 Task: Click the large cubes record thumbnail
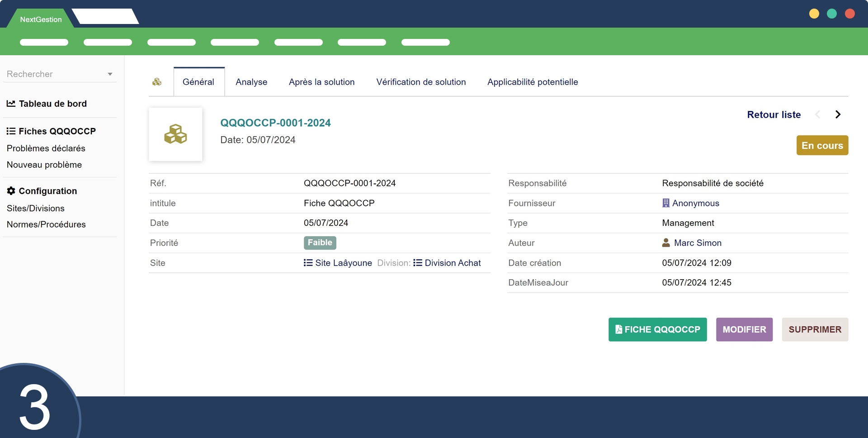175,134
